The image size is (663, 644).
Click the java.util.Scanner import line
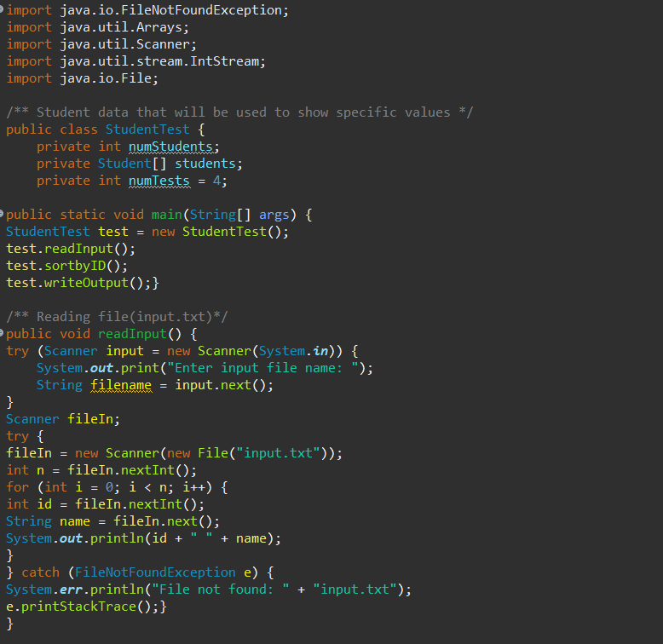pos(101,44)
